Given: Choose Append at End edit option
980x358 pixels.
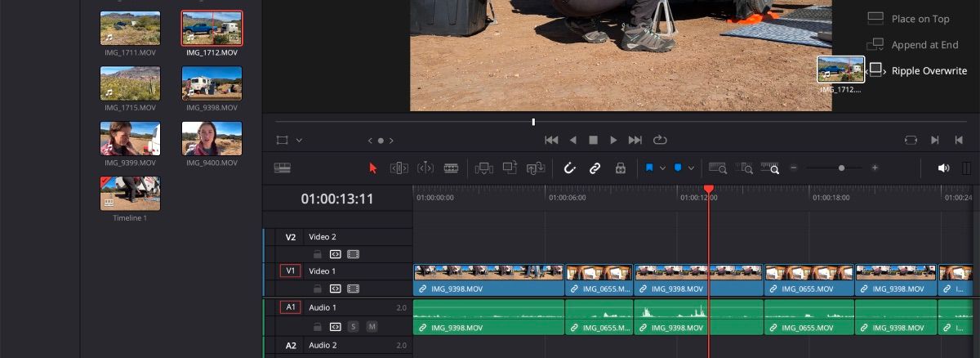Looking at the screenshot, I should tap(911, 45).
